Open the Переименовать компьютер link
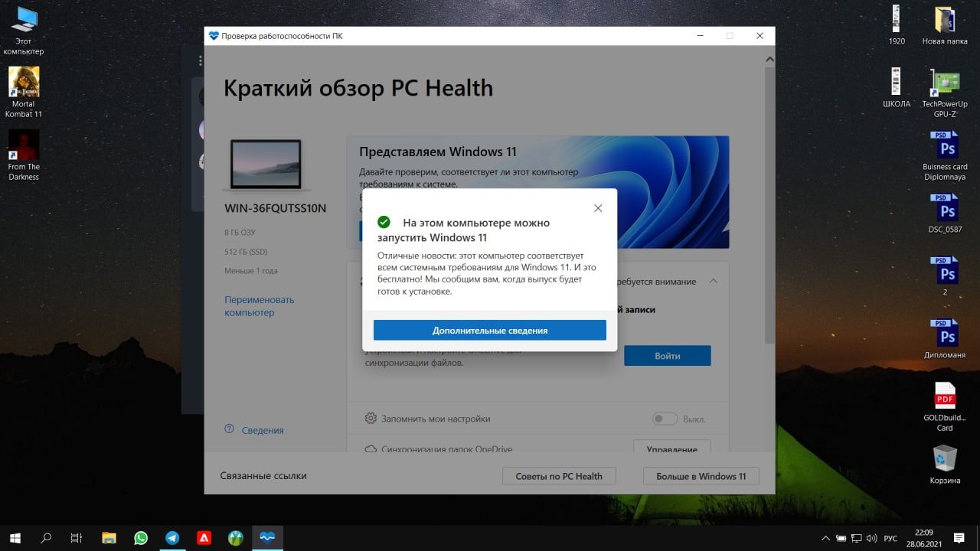This screenshot has width=980, height=551. click(260, 306)
